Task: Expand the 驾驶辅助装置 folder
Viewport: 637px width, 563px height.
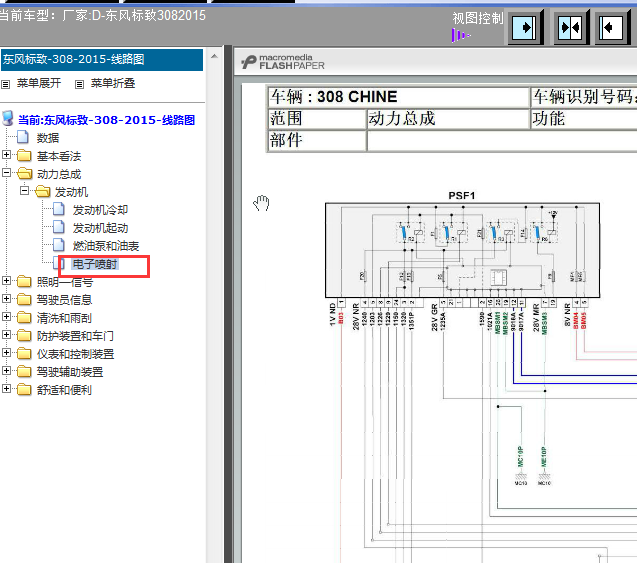Action: tap(6, 370)
